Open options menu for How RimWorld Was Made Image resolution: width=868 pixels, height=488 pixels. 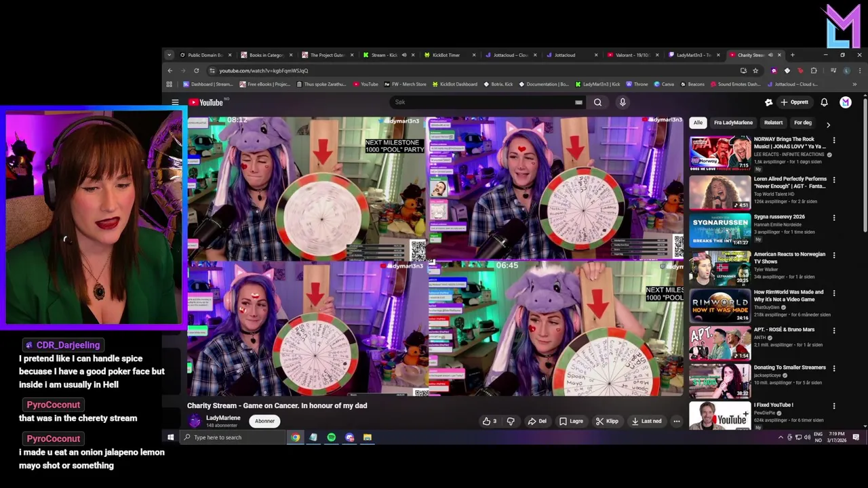tap(834, 293)
